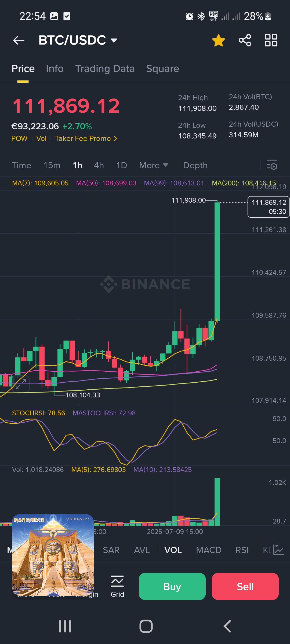Image resolution: width=290 pixels, height=644 pixels.
Task: Tap the 24h High value 111,908.00
Action: tap(197, 108)
